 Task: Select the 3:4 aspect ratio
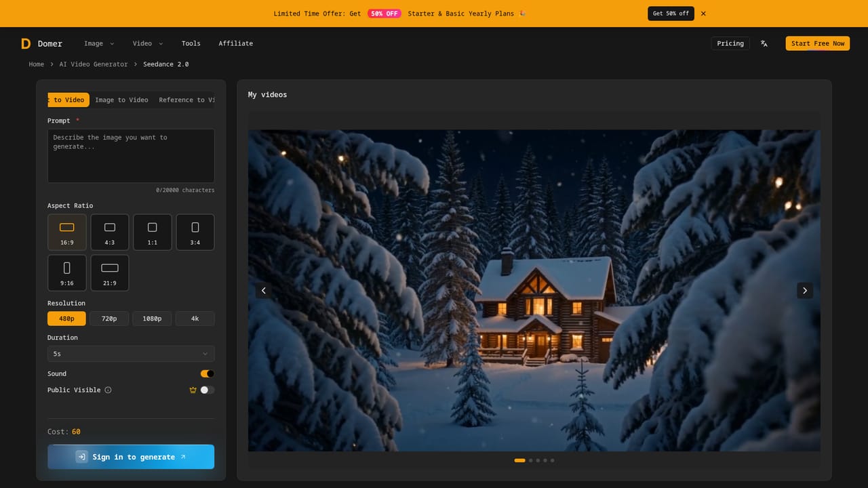[x=195, y=232]
